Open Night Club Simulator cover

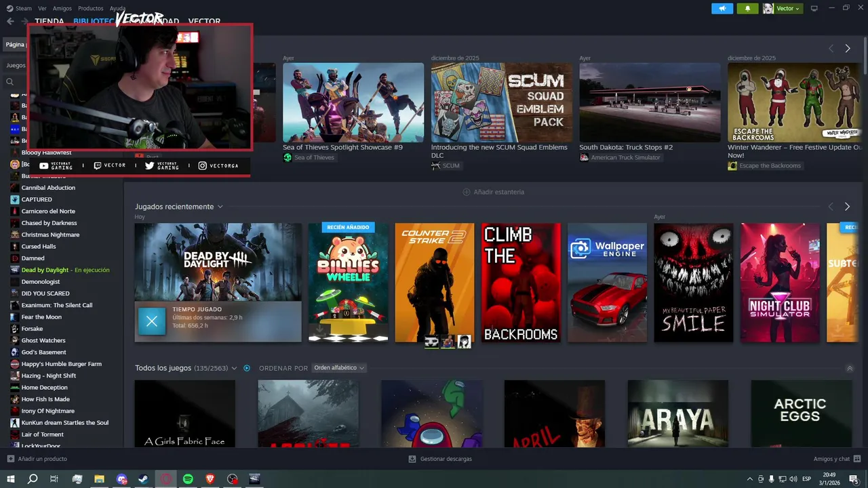coord(780,283)
